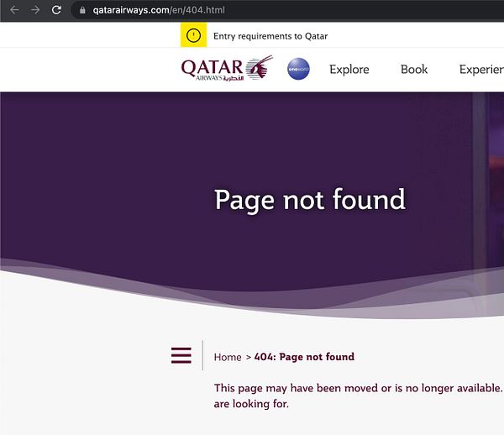The width and height of the screenshot is (504, 435).
Task: Click the yellow alert icon
Action: pos(193,35)
